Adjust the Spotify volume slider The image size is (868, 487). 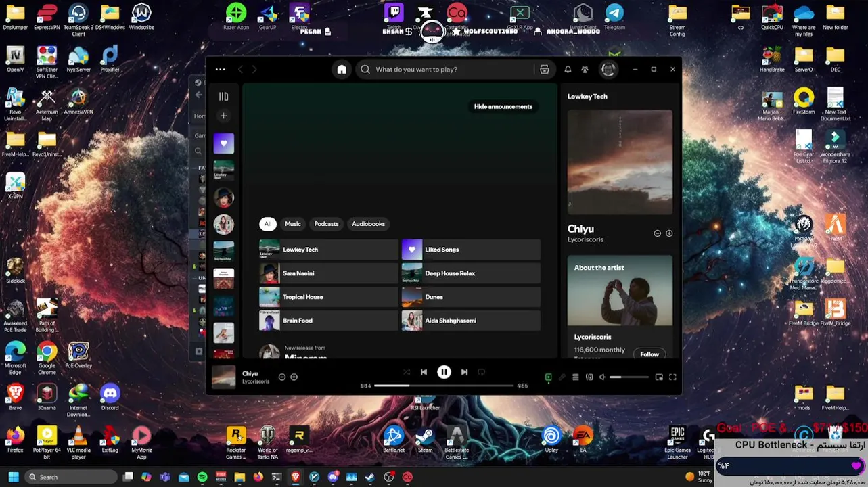[629, 377]
